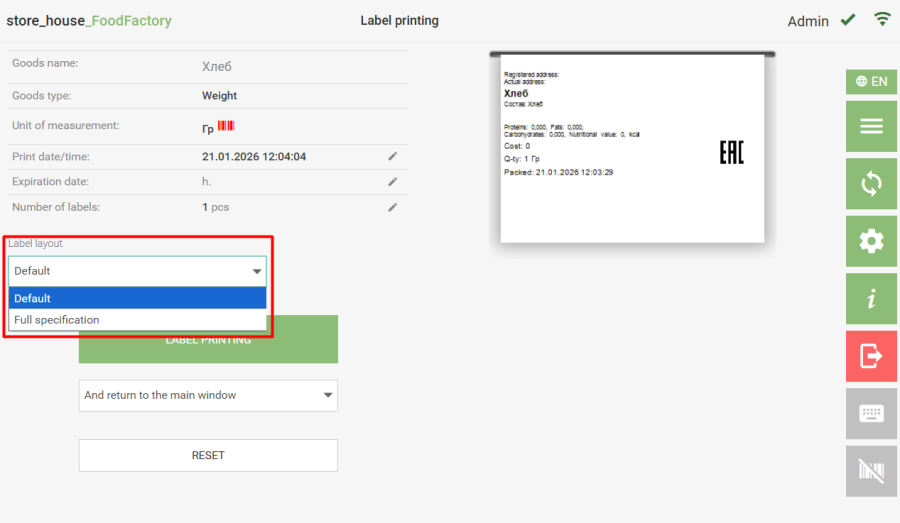Screen dimensions: 900x523
Task: Edit print date/time with pencil icon
Action: 393,156
